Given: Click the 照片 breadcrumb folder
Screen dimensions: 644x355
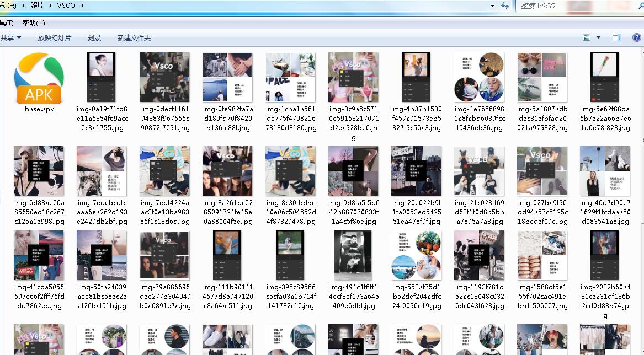Looking at the screenshot, I should pos(37,6).
